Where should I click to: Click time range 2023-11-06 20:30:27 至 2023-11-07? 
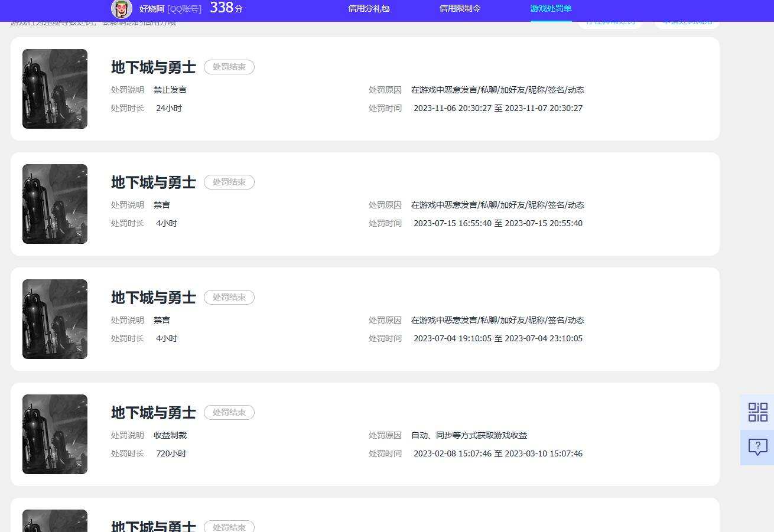(498, 108)
